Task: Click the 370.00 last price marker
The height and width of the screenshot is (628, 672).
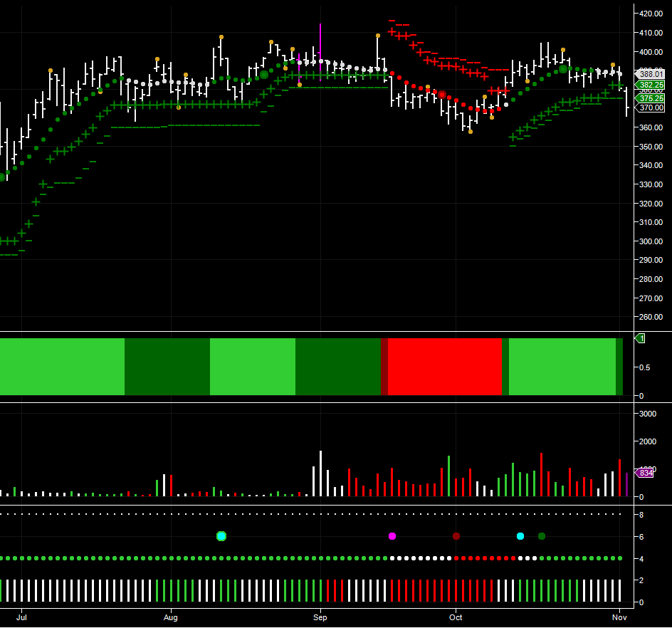Action: [650, 108]
